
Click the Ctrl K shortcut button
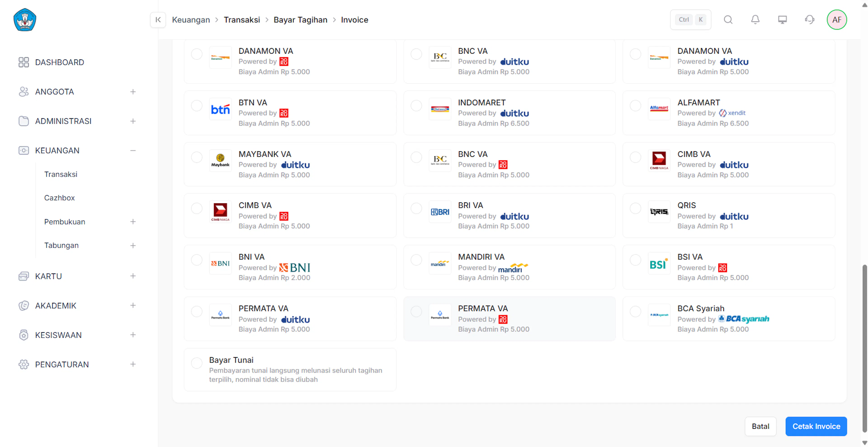click(x=690, y=20)
